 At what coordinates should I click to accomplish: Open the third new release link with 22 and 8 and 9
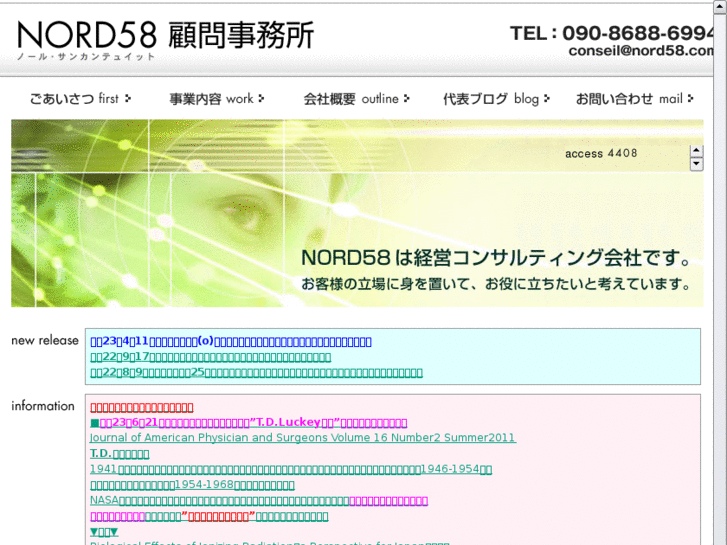pos(256,372)
